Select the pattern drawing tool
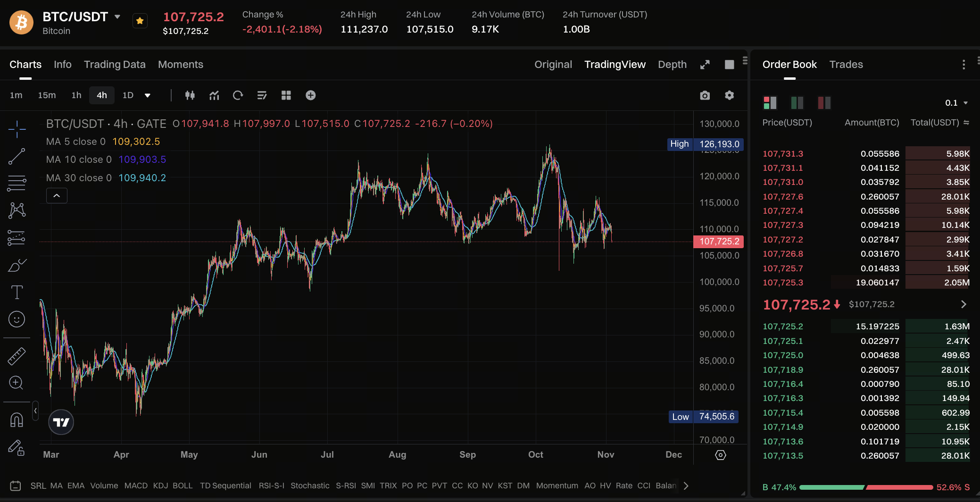This screenshot has height=502, width=980. 17,210
